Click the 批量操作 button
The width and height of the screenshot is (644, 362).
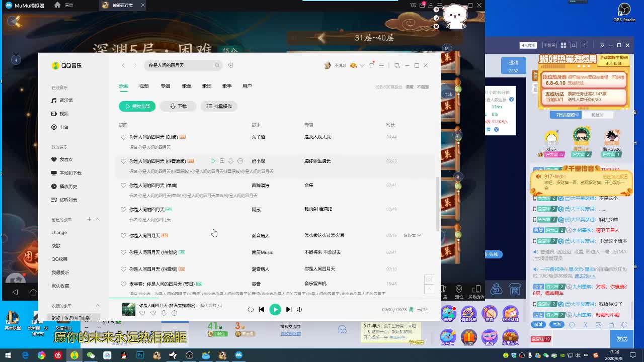(219, 106)
